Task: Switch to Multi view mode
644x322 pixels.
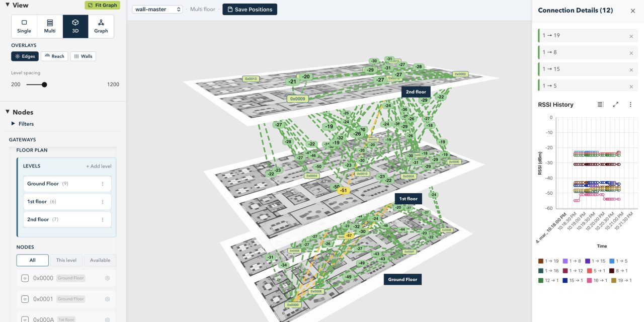Action: (49, 26)
